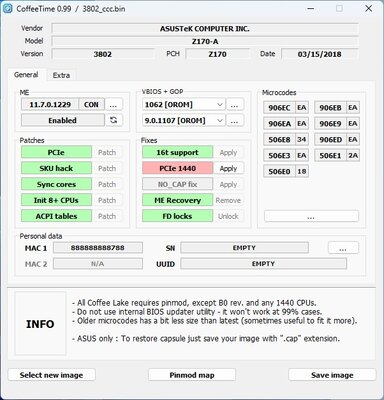Viewport: 384px width, 400px height.
Task: Click the FD locks fix indicator
Action: (x=177, y=216)
